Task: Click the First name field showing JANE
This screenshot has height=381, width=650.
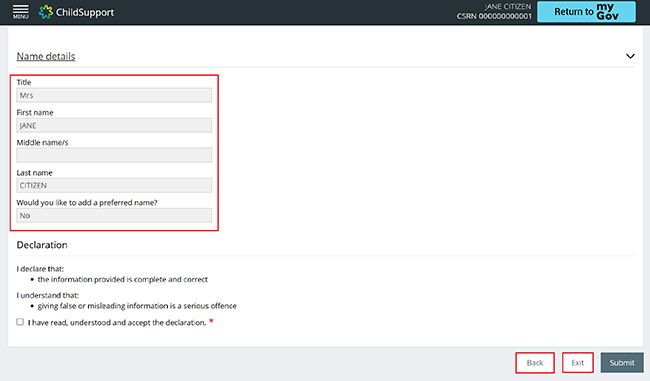Action: click(x=114, y=125)
